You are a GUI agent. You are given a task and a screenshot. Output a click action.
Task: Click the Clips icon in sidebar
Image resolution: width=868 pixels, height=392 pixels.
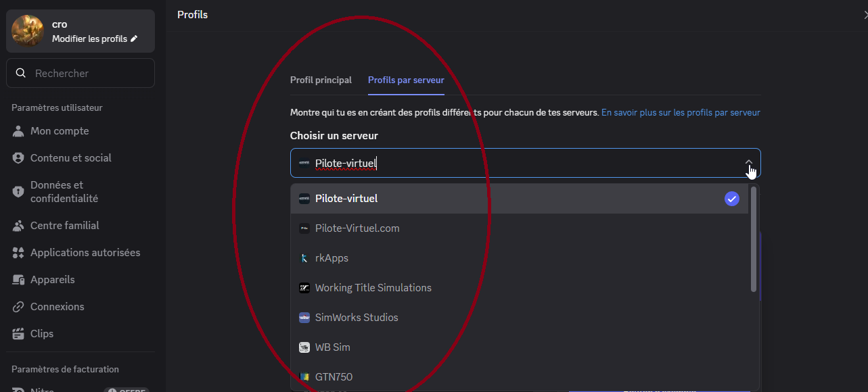(x=18, y=334)
